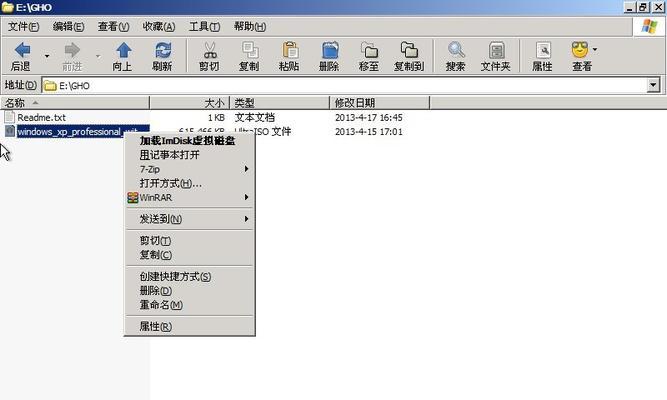Click the 粘贴 clipboard toolbar icon
Viewport: 667px width, 400px height.
(x=289, y=50)
